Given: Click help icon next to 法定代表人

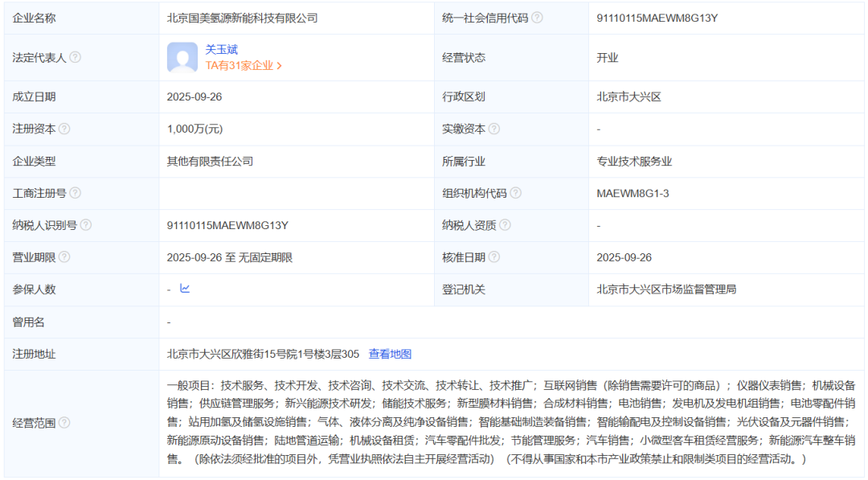Looking at the screenshot, I should pyautogui.click(x=76, y=58).
